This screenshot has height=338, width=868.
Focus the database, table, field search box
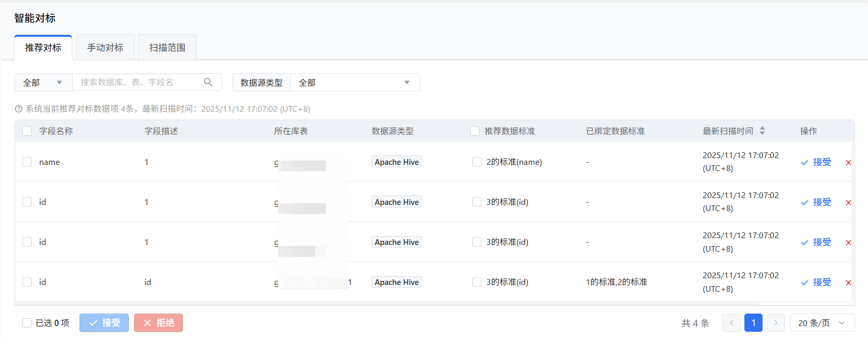138,82
